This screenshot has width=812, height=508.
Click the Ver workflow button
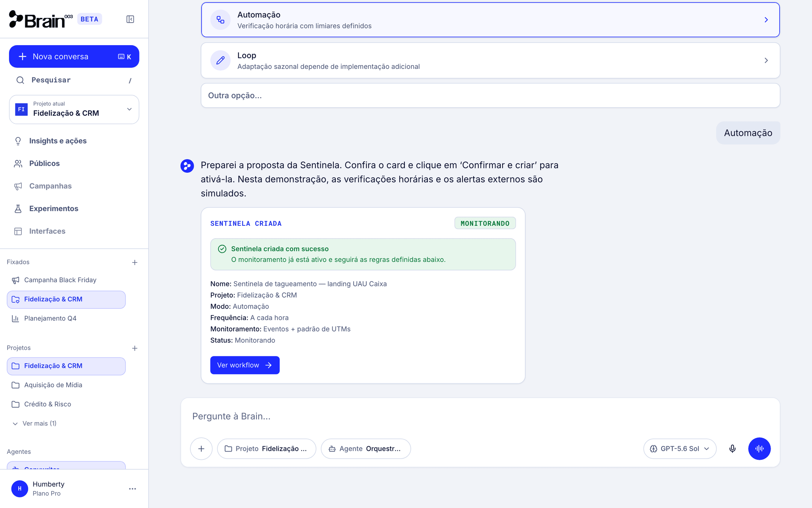pos(245,365)
